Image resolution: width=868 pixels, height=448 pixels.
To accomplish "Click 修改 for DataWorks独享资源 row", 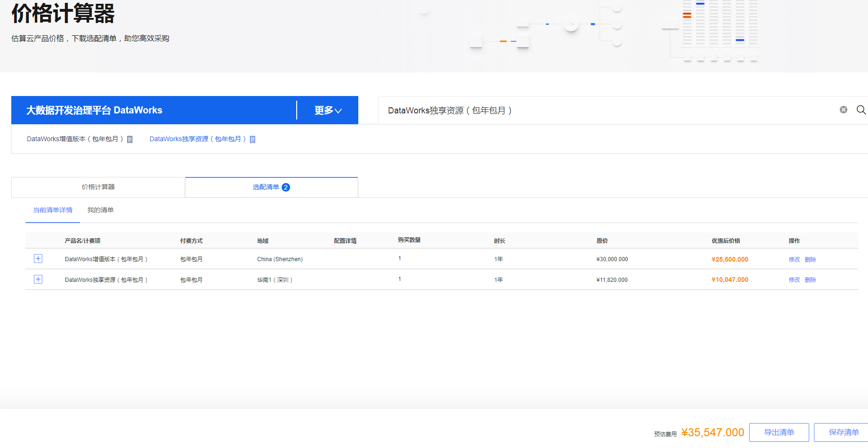I will [x=794, y=280].
